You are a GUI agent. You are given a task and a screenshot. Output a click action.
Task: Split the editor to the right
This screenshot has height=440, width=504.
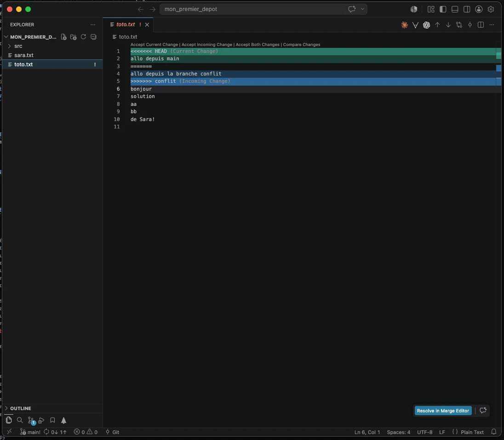point(481,25)
